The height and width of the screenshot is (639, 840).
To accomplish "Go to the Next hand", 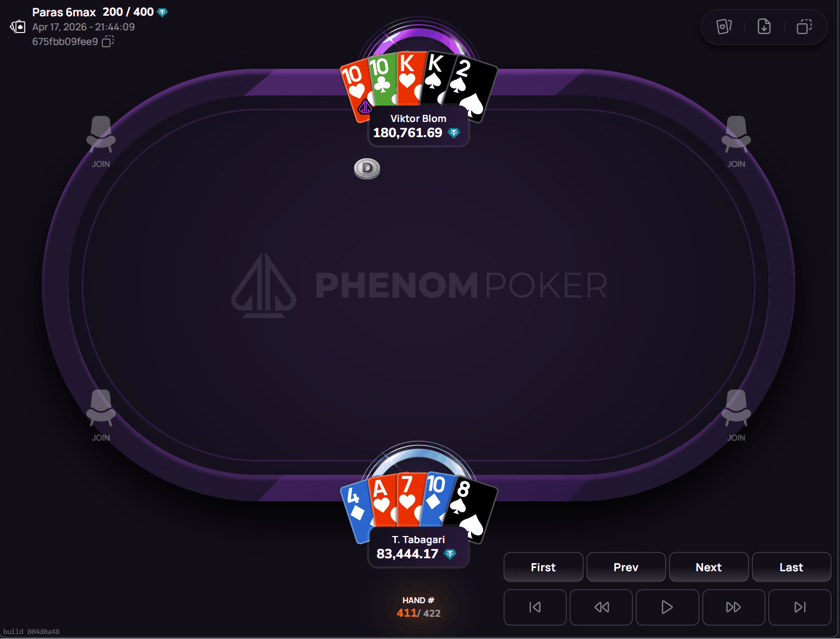I will click(x=709, y=567).
